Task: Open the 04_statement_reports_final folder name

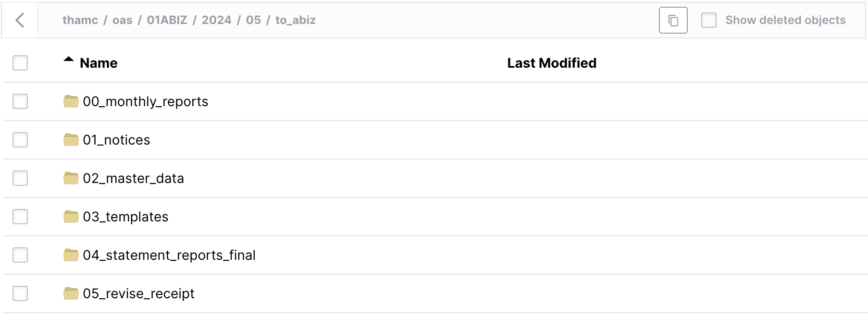Action: [169, 255]
